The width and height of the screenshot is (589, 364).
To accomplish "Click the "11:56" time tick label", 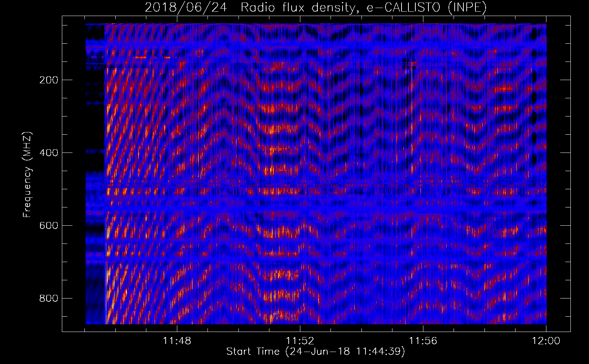I will [x=423, y=341].
